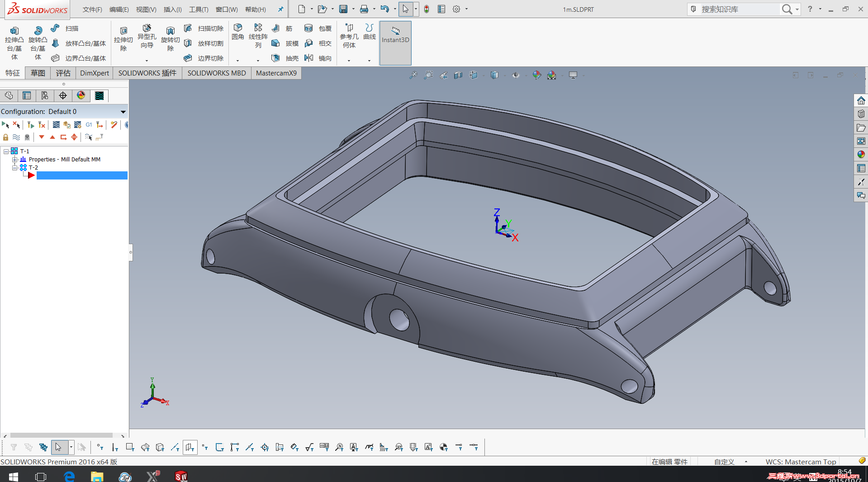Screen dimensions: 868x482
Task: Switch to the MastercamX9 ribbon tab
Action: tap(276, 73)
